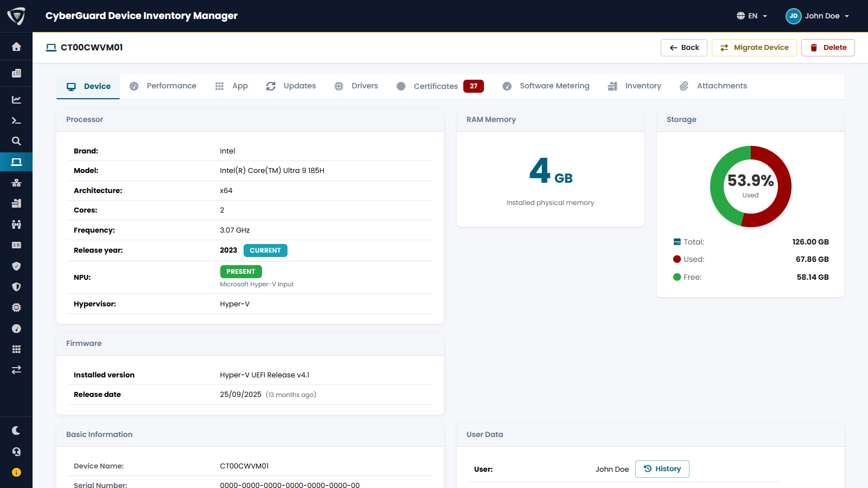Click firmware value Hyper-V UEFI Release v4.1
The image size is (868, 488).
265,375
